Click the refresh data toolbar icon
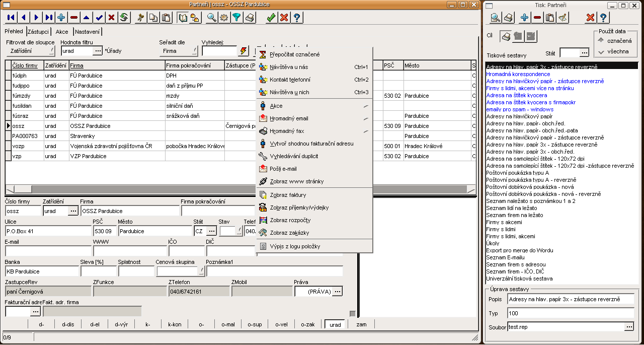Image resolution: width=644 pixels, height=345 pixels. 124,18
